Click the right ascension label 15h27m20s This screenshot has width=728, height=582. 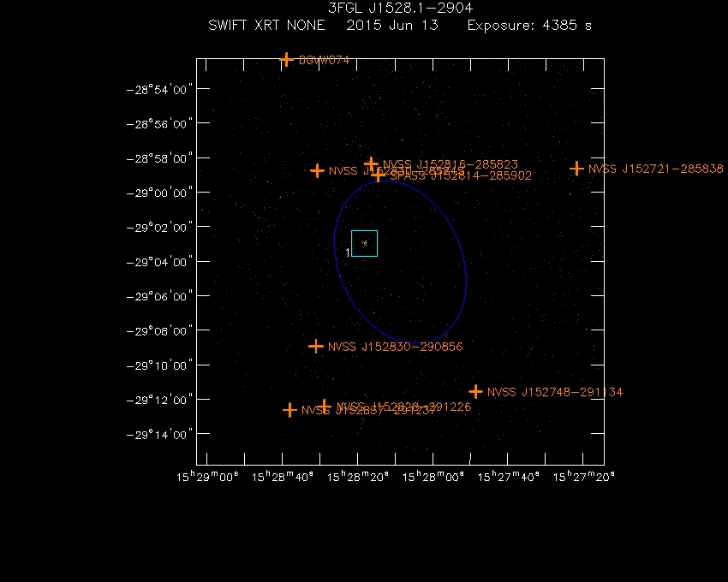click(x=584, y=477)
